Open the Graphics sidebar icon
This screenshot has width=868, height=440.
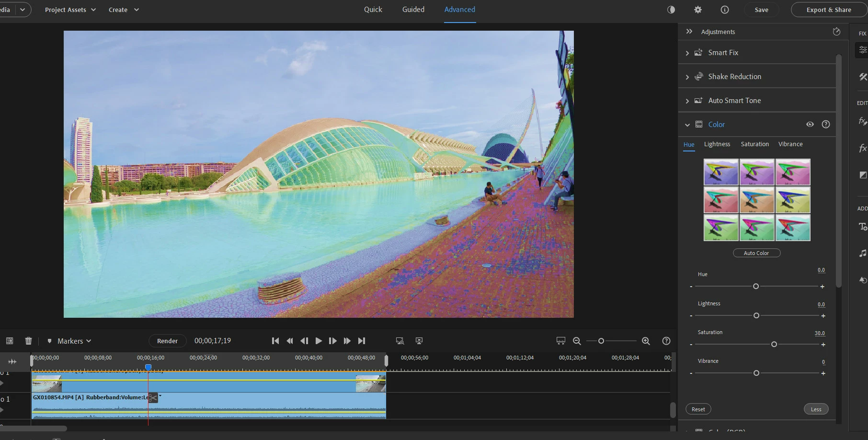(x=863, y=280)
